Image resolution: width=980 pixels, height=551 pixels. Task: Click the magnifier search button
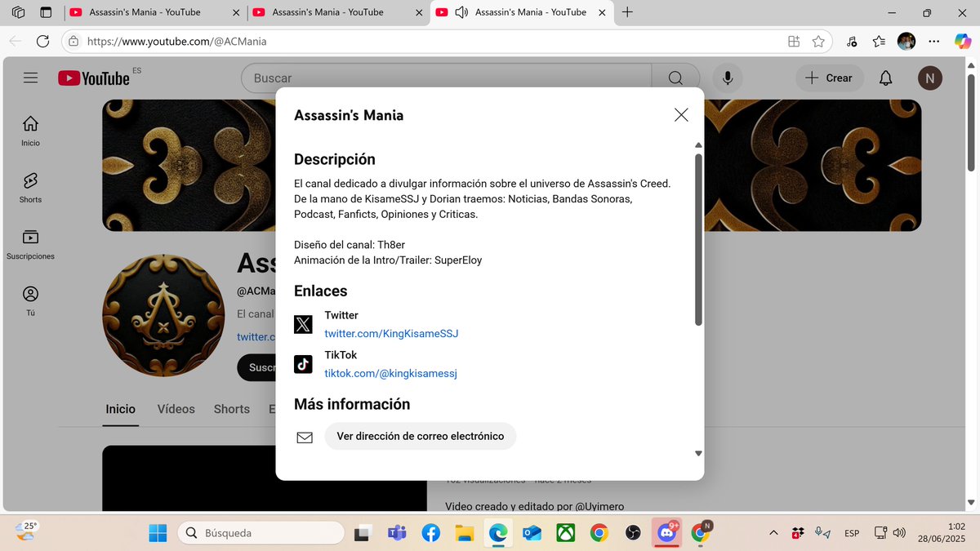pyautogui.click(x=675, y=78)
